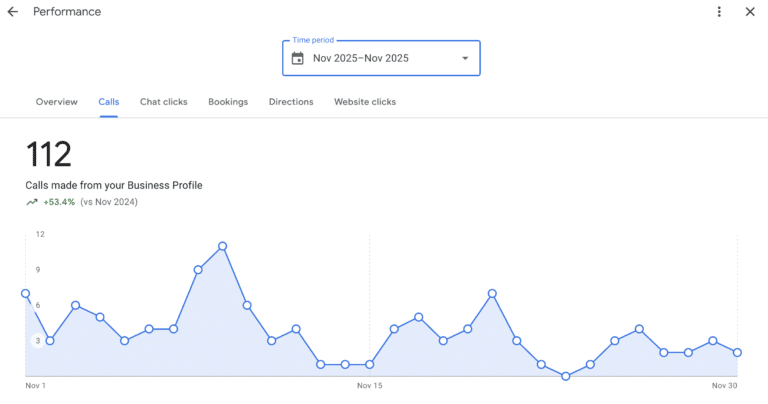Select the Calls tab
The height and width of the screenshot is (404, 768).
109,102
